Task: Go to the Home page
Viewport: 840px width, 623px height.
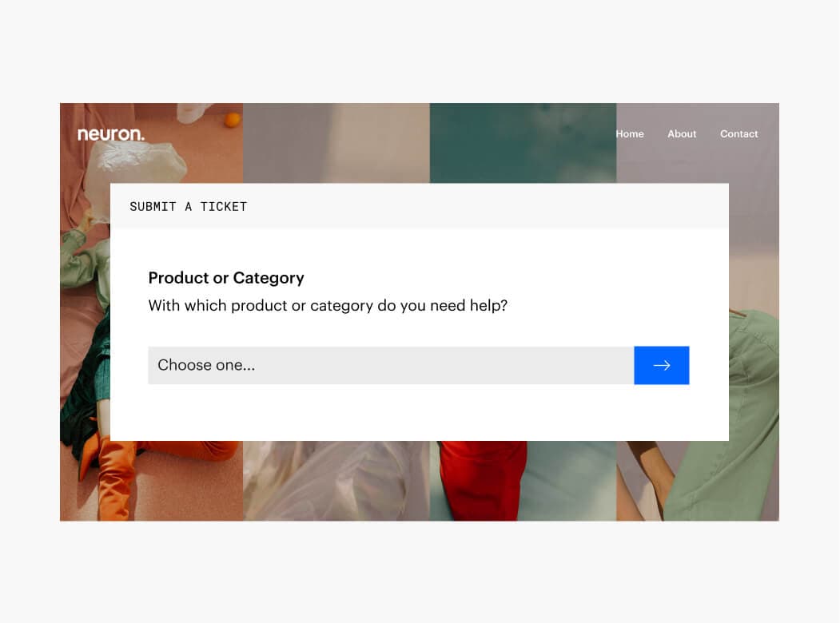Action: [630, 134]
